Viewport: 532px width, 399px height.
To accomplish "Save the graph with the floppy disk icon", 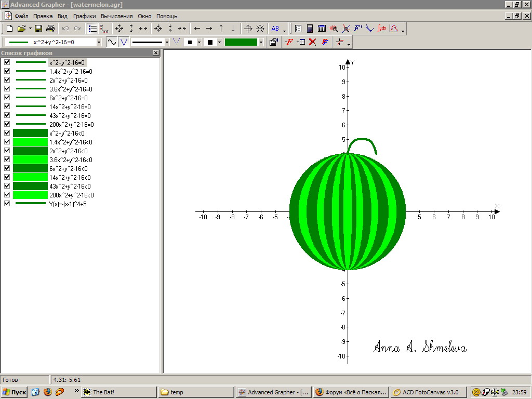I will point(38,29).
